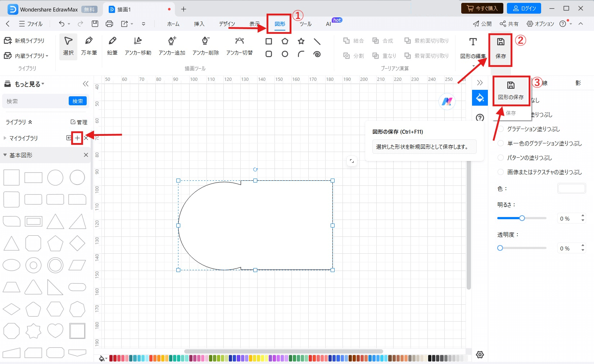This screenshot has width=594, height=364.
Task: Open new document tab with plus
Action: pos(183,9)
